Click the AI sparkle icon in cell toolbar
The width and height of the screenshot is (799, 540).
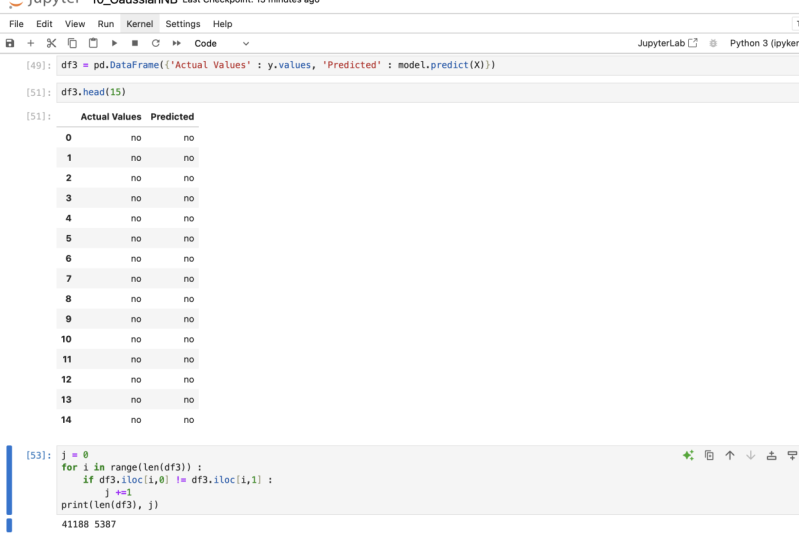tap(688, 455)
